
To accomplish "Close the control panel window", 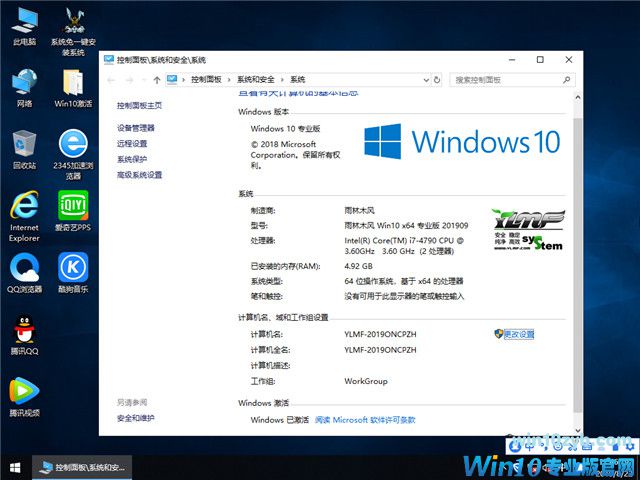I will (x=569, y=60).
